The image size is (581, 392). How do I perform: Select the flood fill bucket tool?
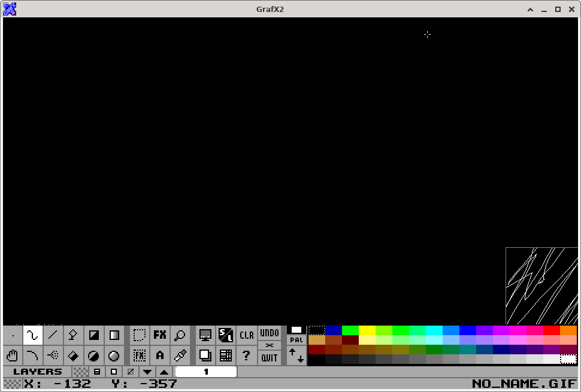[73, 355]
